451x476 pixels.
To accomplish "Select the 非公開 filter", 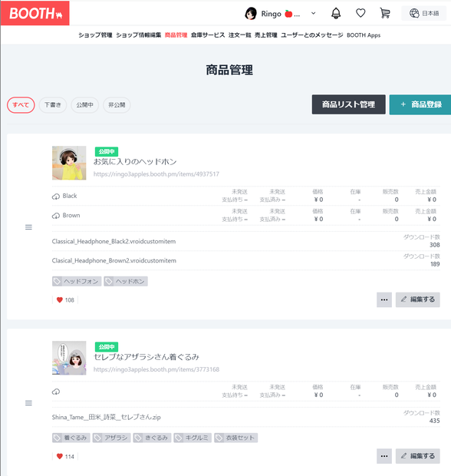I will coord(117,105).
